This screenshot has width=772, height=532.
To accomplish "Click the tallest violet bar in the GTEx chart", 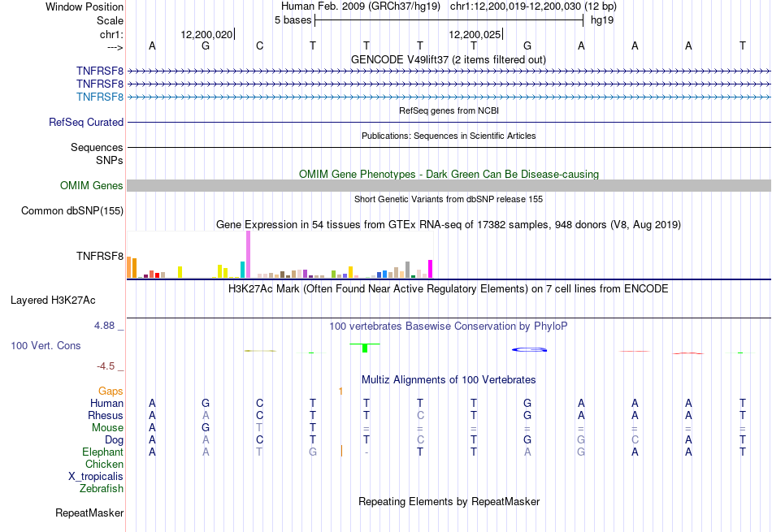I will click(x=248, y=254).
